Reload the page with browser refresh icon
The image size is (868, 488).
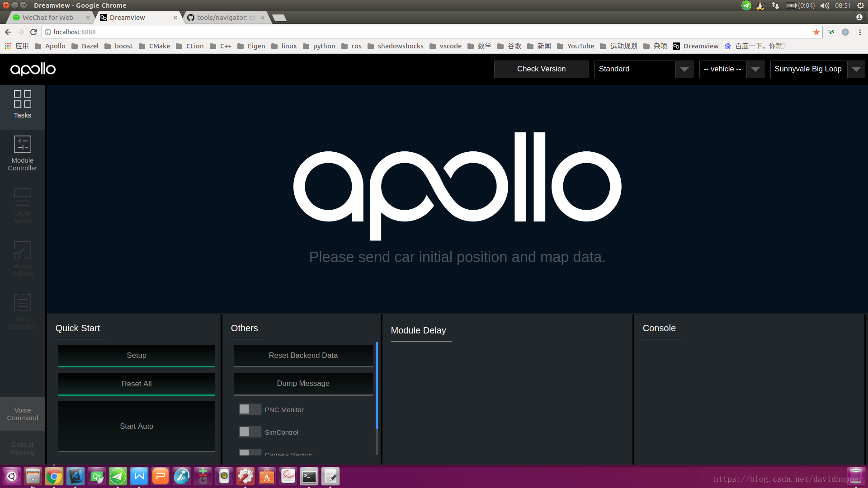pyautogui.click(x=33, y=32)
